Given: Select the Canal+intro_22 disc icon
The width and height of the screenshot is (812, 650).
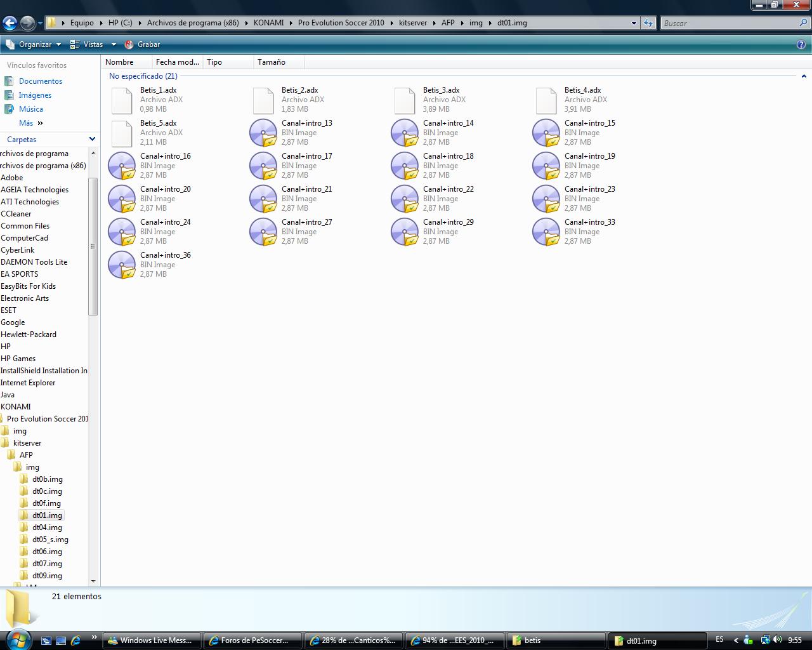Looking at the screenshot, I should 404,199.
